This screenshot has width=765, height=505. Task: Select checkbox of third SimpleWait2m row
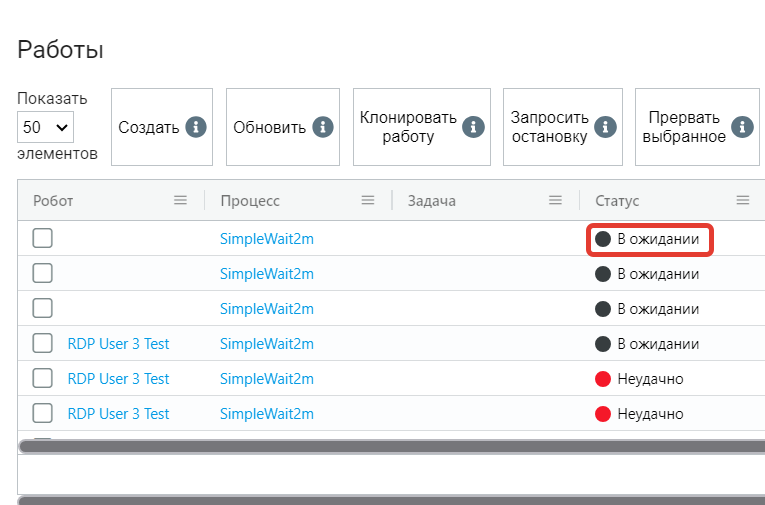42,308
